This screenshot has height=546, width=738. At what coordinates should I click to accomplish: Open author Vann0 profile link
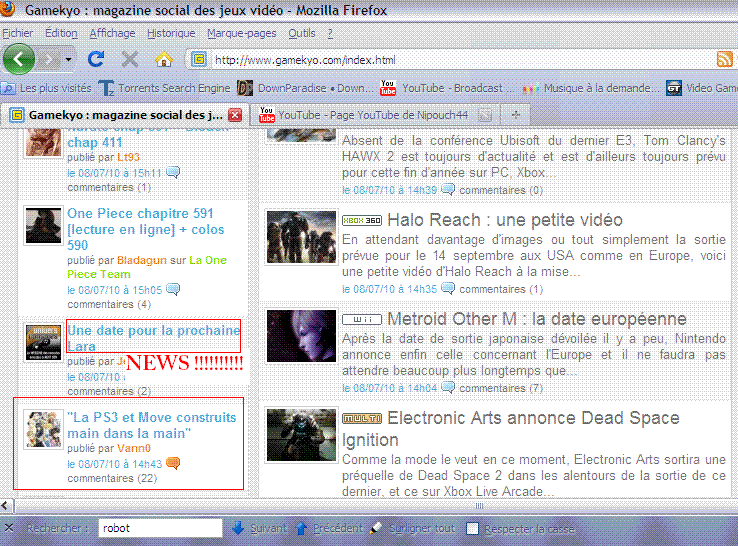134,448
